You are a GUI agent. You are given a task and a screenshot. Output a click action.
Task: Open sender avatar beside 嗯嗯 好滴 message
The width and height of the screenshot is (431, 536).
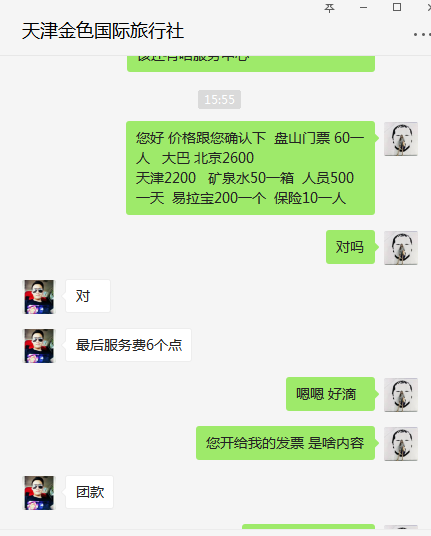tap(401, 395)
